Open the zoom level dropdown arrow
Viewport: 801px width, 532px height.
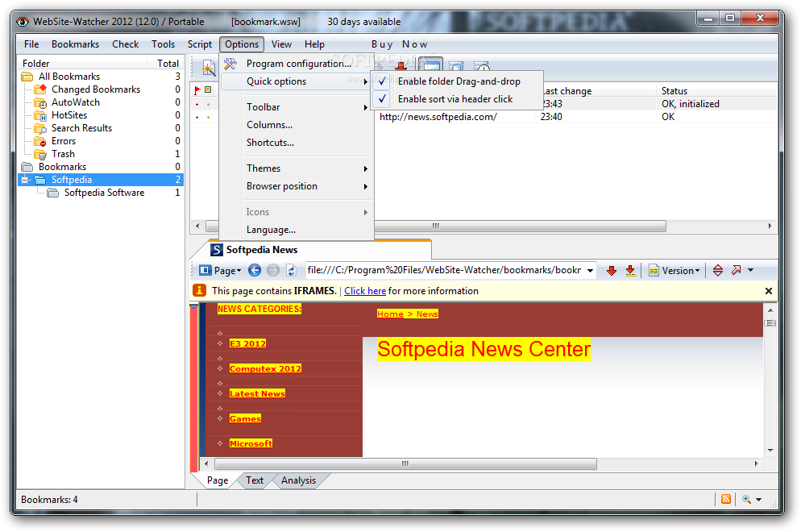click(x=758, y=499)
